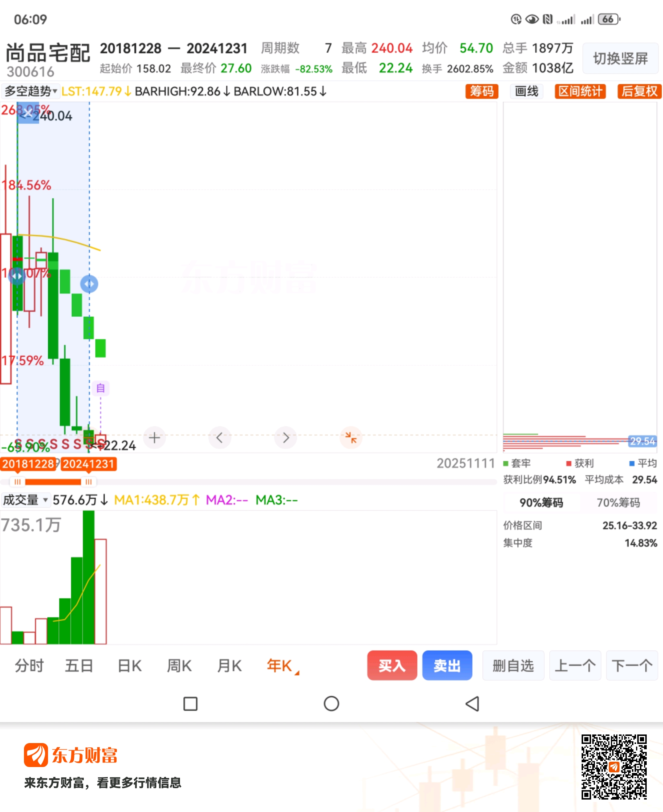Screen dimensions: 663x812
Task: Toggle the 区间统计 interval statistics mode
Action: [580, 91]
